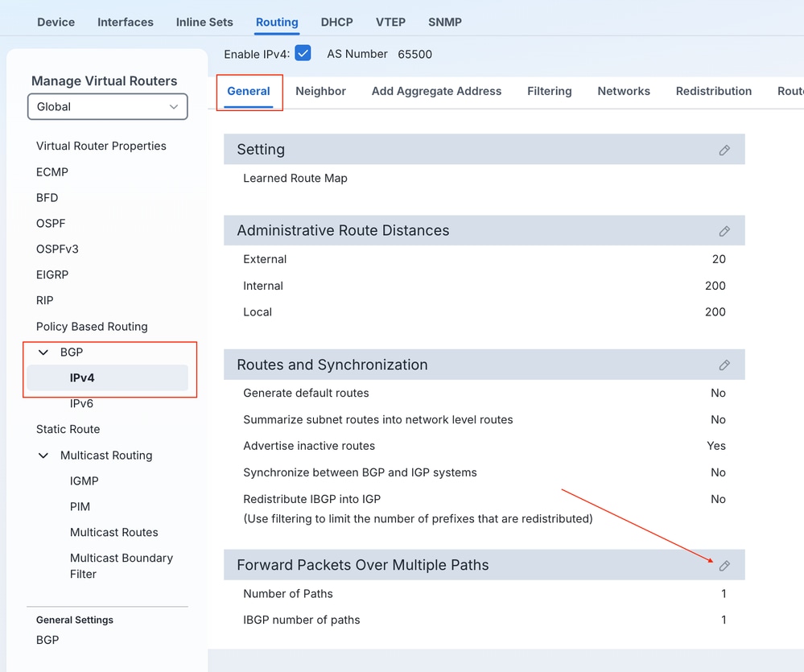Select the Routing tab
This screenshot has width=804, height=672.
point(277,22)
